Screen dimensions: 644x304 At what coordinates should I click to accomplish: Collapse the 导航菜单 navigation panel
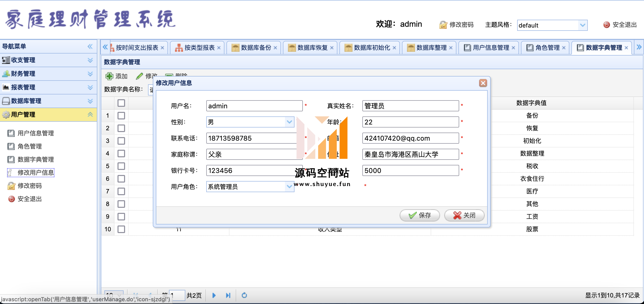(x=90, y=46)
